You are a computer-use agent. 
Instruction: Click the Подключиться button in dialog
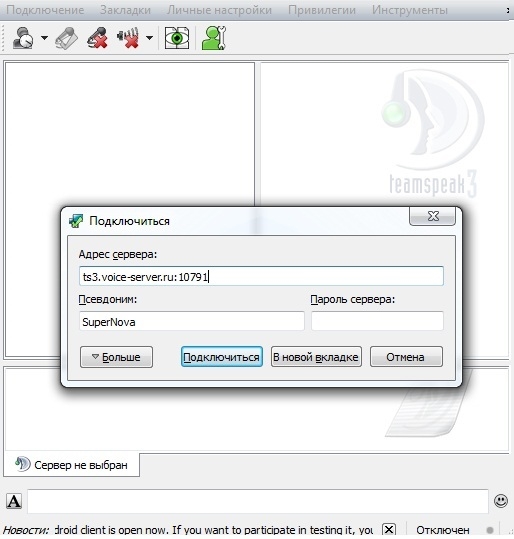point(222,357)
